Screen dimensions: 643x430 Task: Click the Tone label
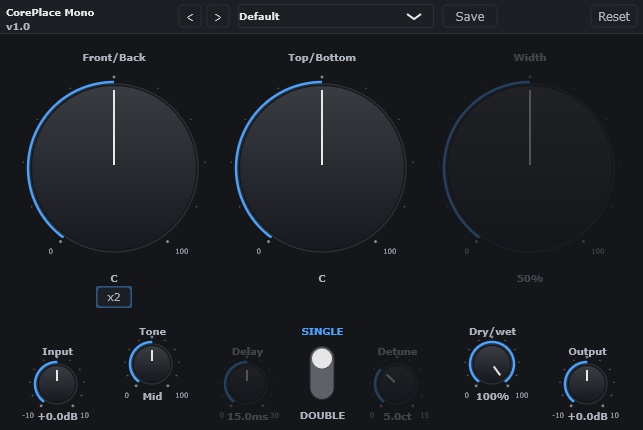pos(153,332)
